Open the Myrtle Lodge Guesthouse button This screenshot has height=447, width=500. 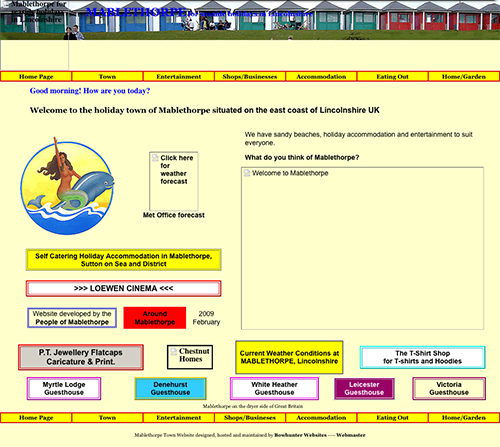[x=64, y=388]
